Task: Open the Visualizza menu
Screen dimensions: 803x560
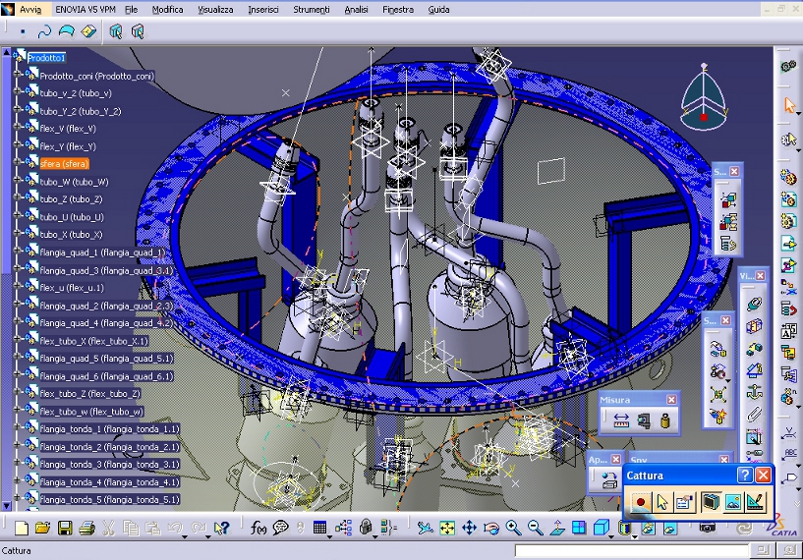Action: point(215,10)
